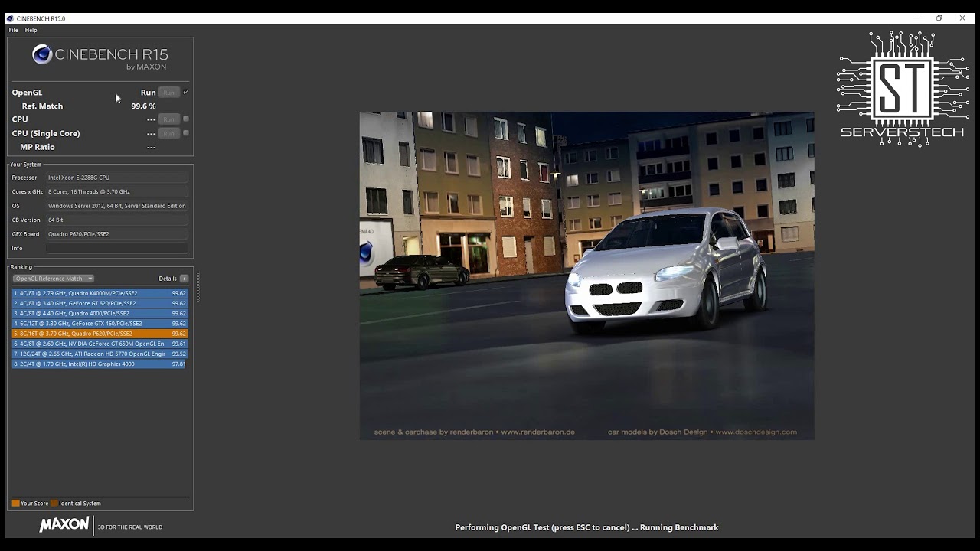The height and width of the screenshot is (551, 980).
Task: Select ranking entry NVIDIA GeForce GT 650M
Action: click(100, 344)
